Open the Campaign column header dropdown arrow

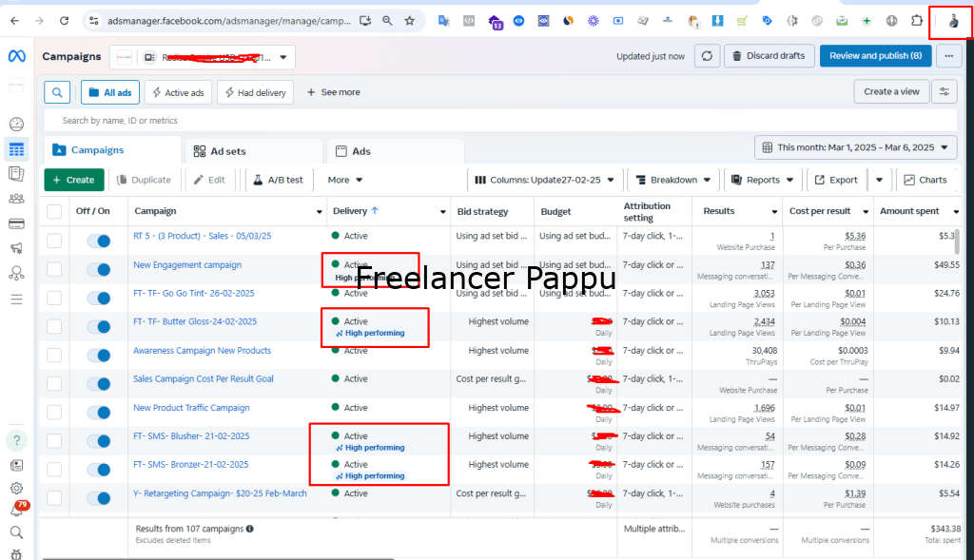coord(320,212)
